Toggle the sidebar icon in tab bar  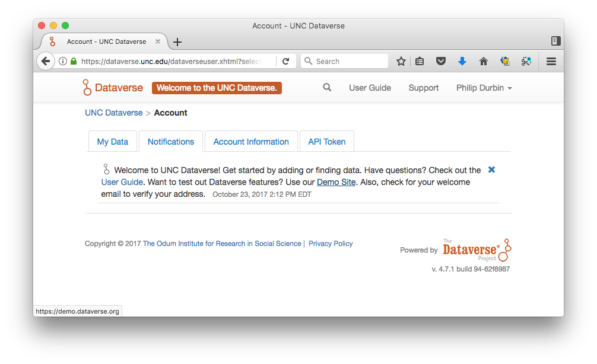[x=555, y=41]
